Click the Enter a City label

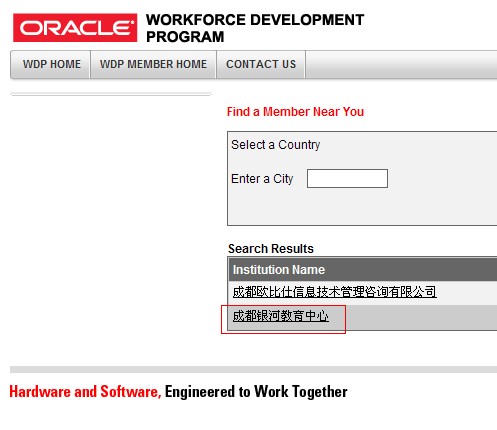click(262, 179)
